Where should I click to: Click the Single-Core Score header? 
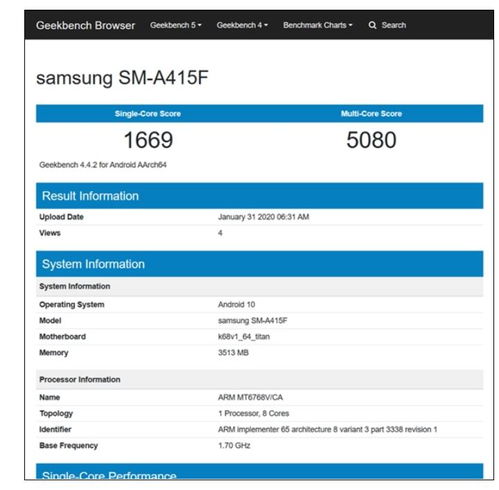tap(148, 114)
